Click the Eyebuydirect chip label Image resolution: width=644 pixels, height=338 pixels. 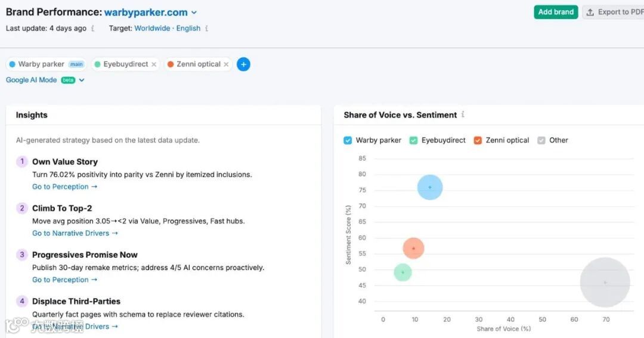coord(126,64)
